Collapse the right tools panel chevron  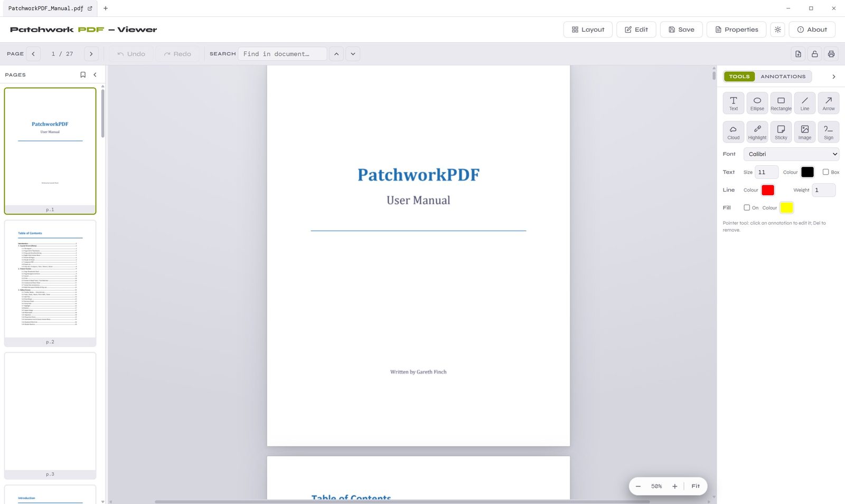click(834, 77)
